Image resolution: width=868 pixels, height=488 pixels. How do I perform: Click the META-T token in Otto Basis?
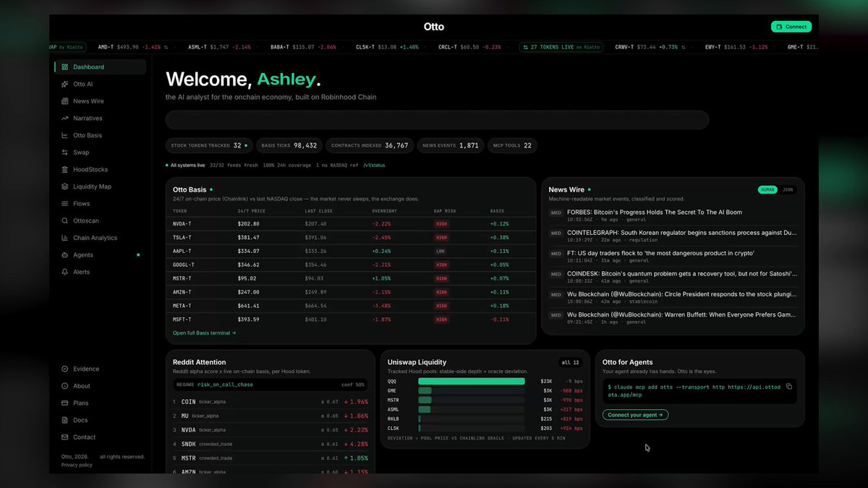pyautogui.click(x=182, y=306)
